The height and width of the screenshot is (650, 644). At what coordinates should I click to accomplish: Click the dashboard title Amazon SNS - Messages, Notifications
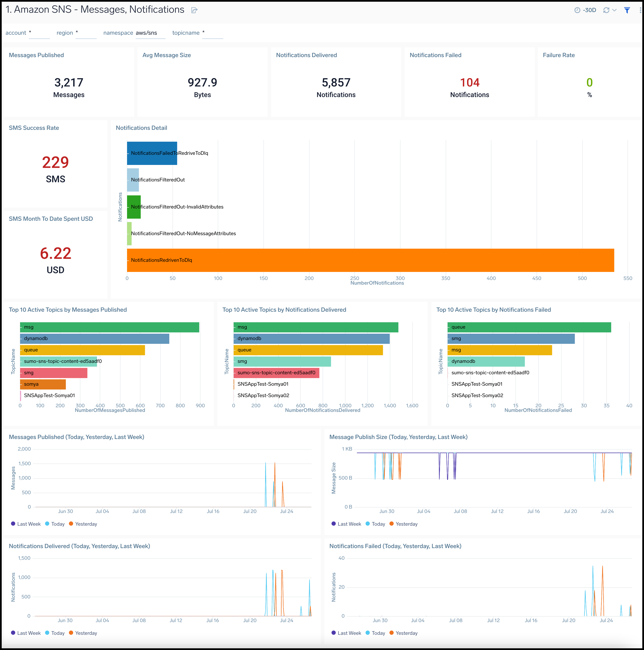pos(95,10)
